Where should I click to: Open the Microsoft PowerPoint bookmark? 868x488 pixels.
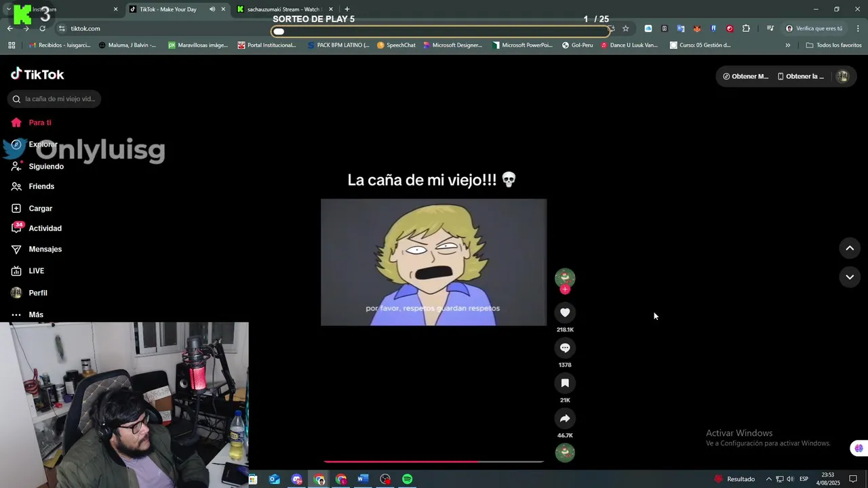[x=523, y=45]
